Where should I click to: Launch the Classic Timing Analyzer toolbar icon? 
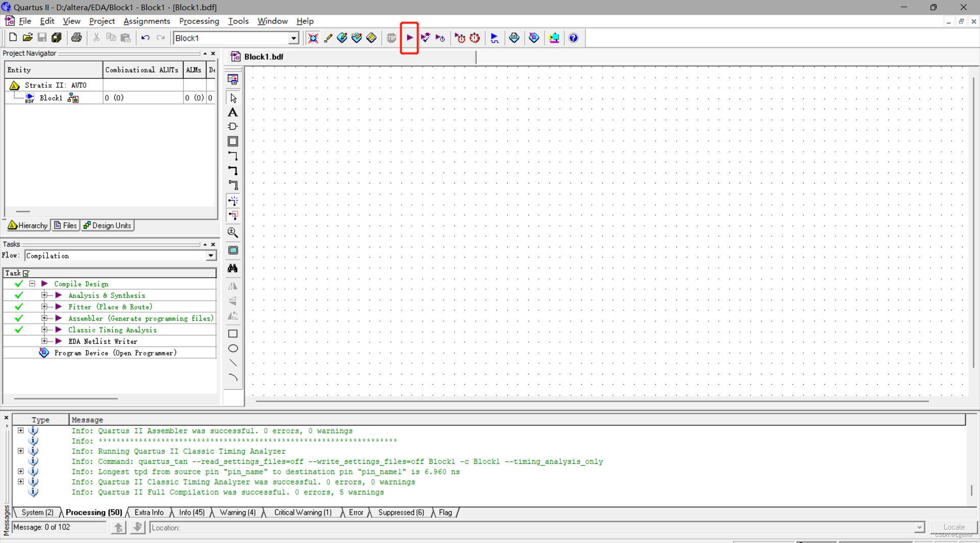point(475,37)
